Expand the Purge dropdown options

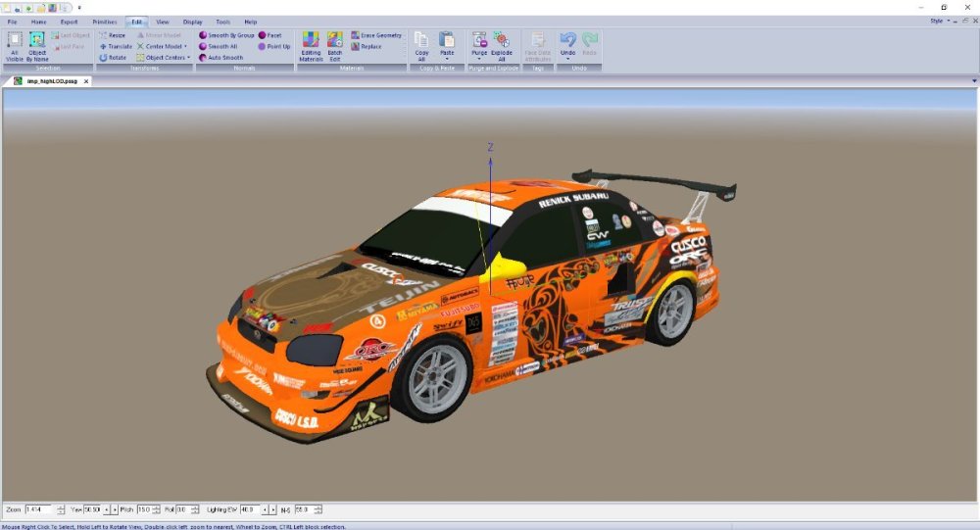(479, 59)
